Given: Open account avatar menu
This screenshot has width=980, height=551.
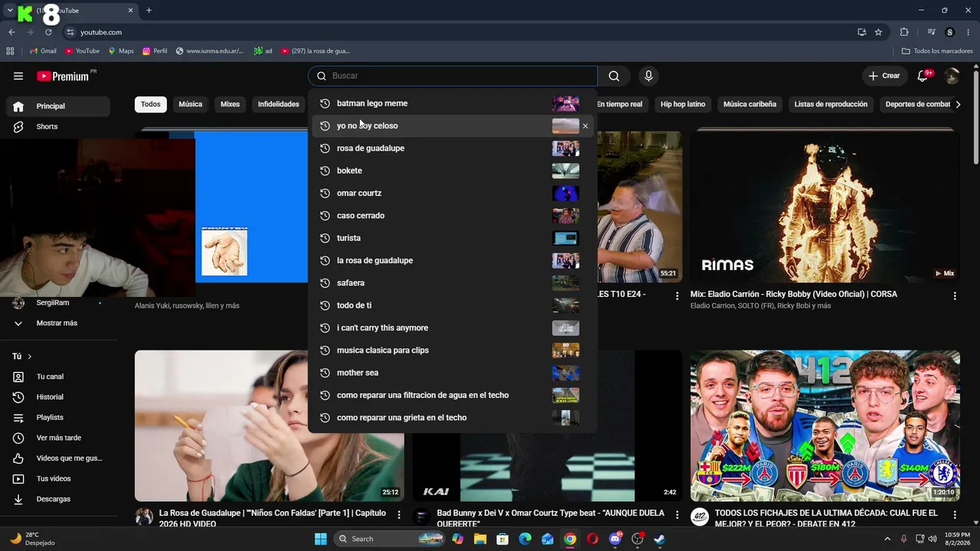Looking at the screenshot, I should pos(952,76).
